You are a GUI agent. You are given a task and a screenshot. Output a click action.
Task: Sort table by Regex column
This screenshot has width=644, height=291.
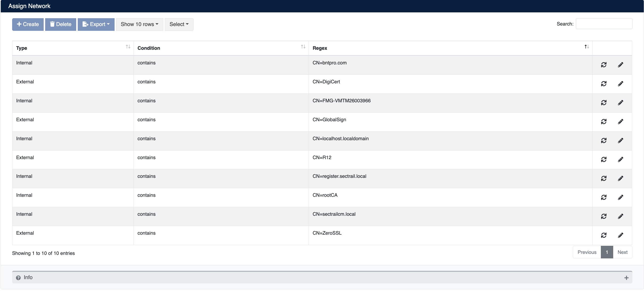pos(450,48)
